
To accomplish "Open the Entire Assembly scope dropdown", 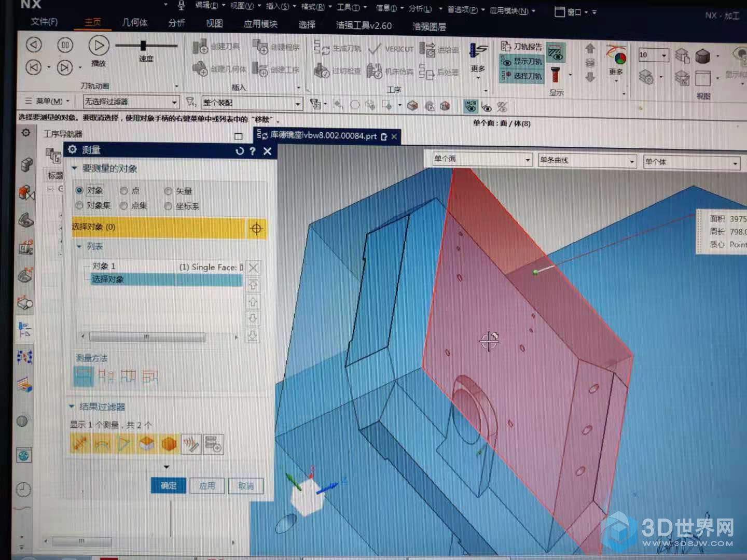I will point(252,103).
